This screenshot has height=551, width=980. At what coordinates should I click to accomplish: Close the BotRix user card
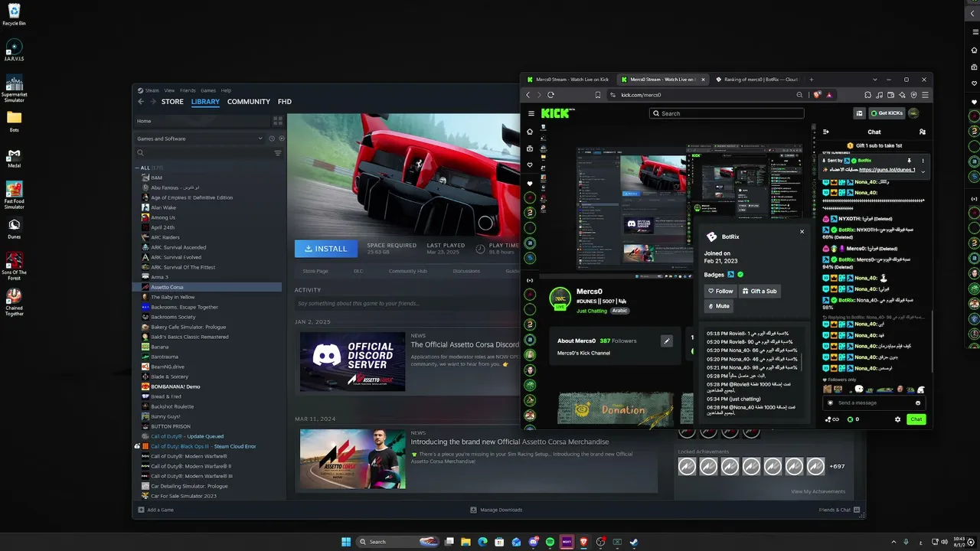(802, 231)
